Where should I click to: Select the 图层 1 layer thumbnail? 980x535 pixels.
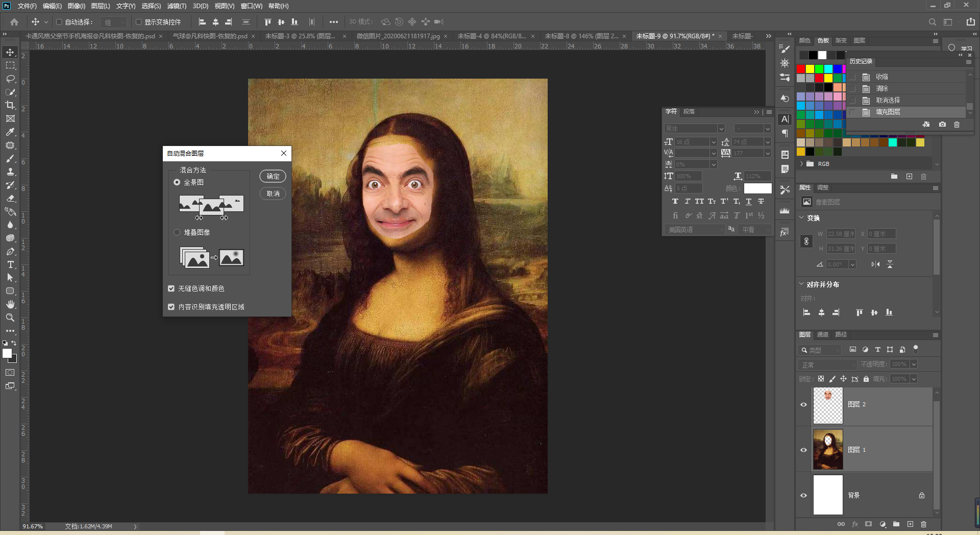tap(828, 450)
